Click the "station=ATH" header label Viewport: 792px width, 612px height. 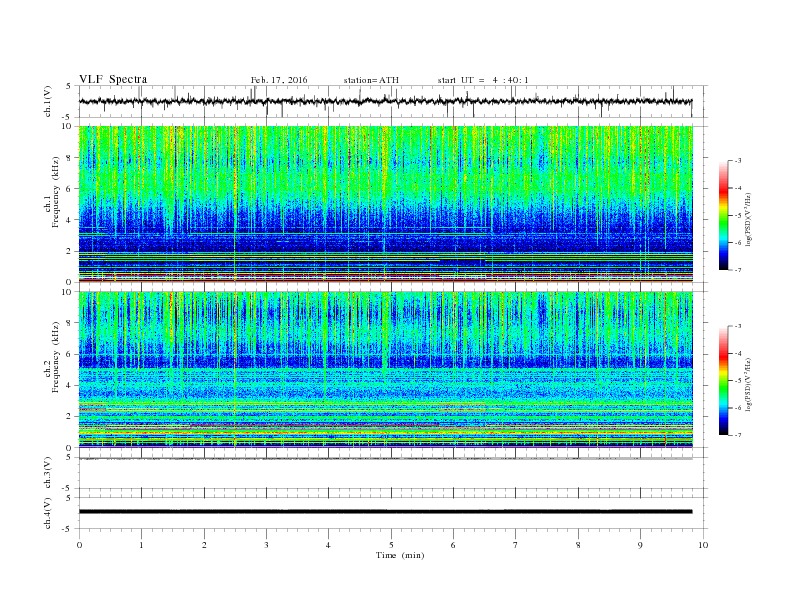pos(371,80)
